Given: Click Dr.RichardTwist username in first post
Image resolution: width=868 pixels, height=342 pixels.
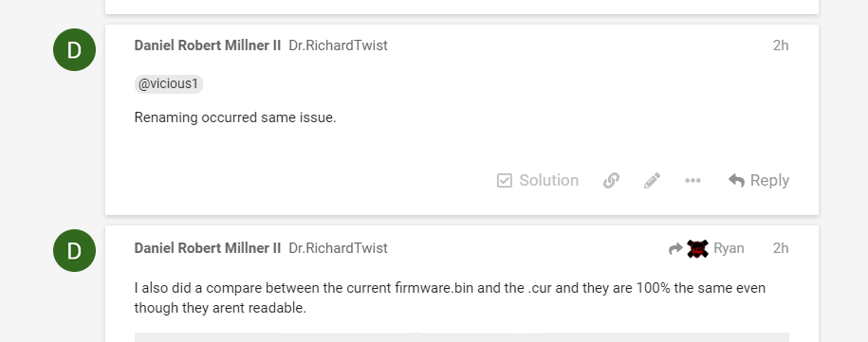Looking at the screenshot, I should pyautogui.click(x=339, y=45).
